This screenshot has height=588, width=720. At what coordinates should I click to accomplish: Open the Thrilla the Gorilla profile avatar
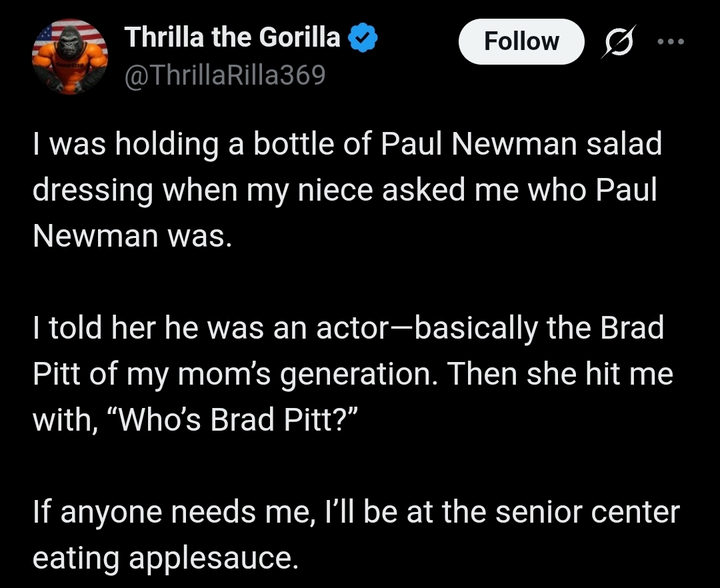[x=70, y=57]
